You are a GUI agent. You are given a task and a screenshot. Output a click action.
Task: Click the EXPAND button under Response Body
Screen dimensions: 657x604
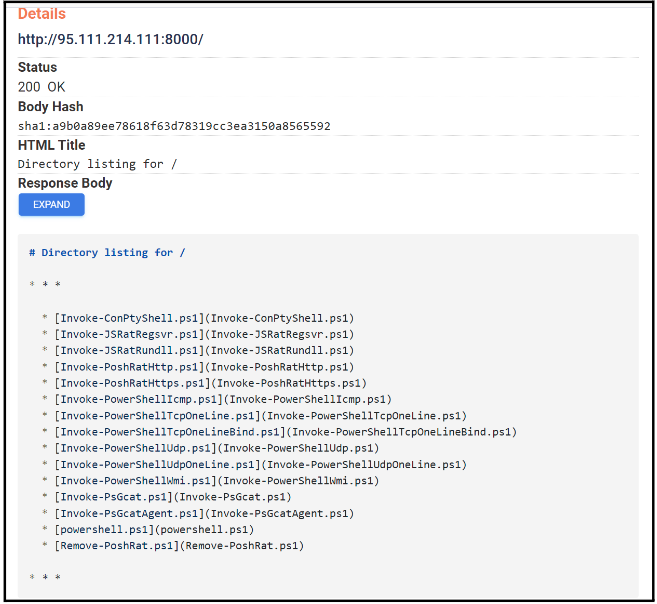pyautogui.click(x=52, y=204)
